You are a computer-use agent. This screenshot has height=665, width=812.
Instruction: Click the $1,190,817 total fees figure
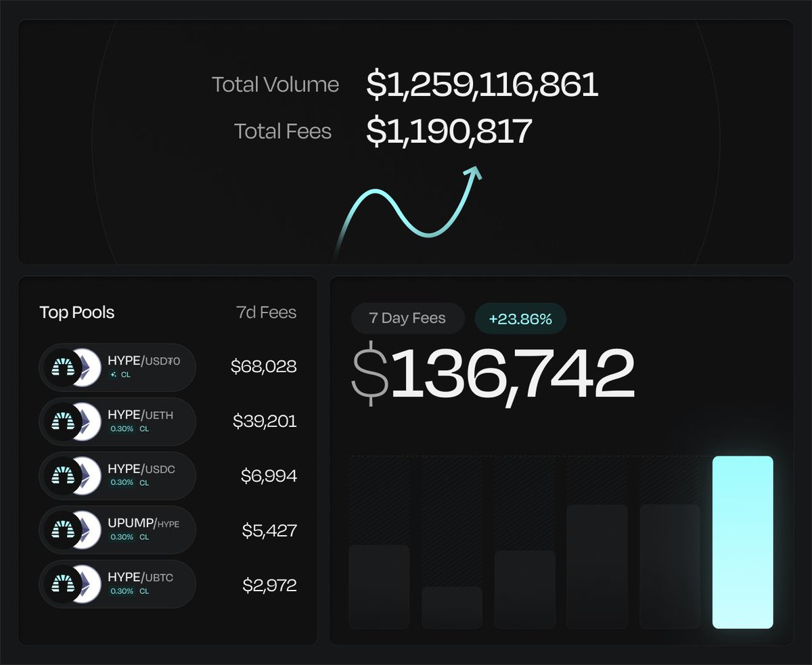(449, 131)
